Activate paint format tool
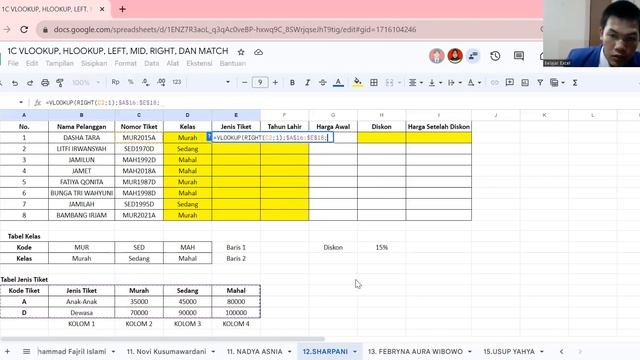Viewport: 640px width, 360px height. [60, 83]
